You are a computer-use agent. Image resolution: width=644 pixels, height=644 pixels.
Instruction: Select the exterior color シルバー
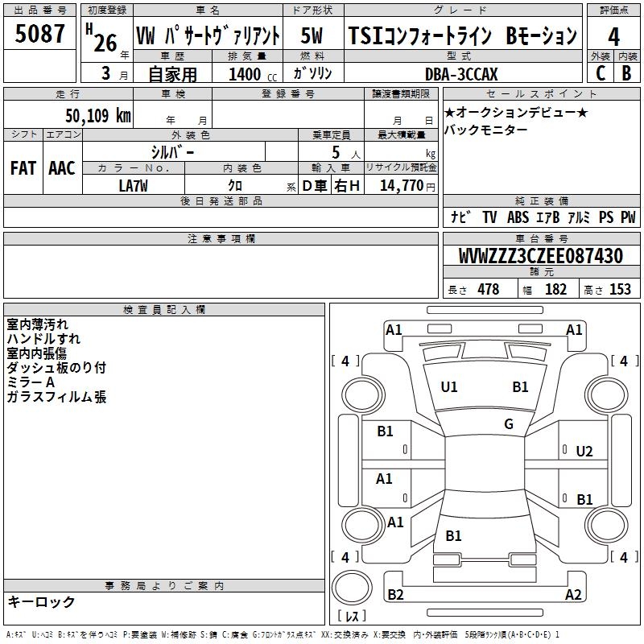(172, 152)
